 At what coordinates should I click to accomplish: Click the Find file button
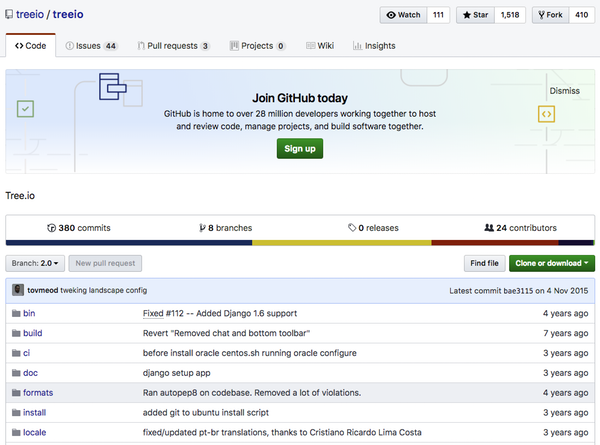484,263
